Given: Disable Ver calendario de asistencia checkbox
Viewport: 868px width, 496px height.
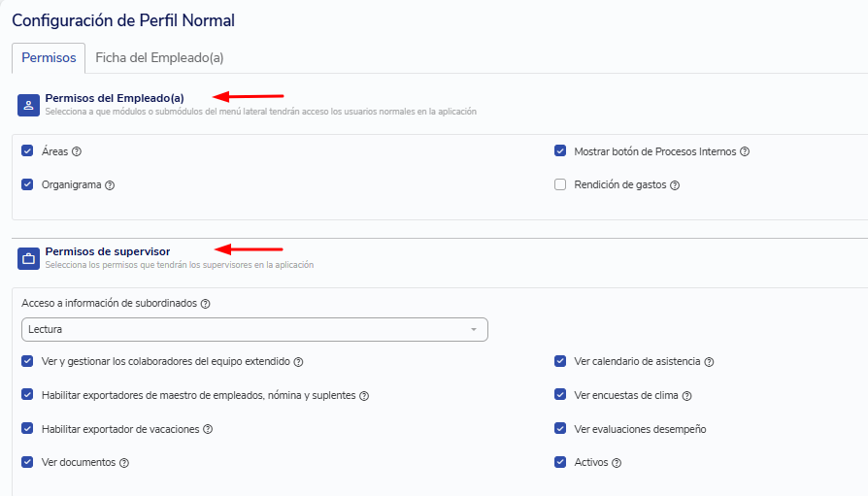Looking at the screenshot, I should [560, 361].
